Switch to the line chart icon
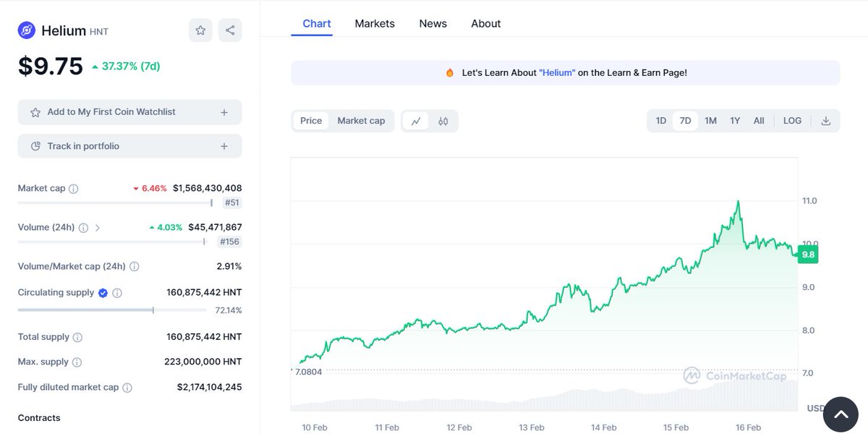Screen dimensions: 868x434 [x=416, y=121]
